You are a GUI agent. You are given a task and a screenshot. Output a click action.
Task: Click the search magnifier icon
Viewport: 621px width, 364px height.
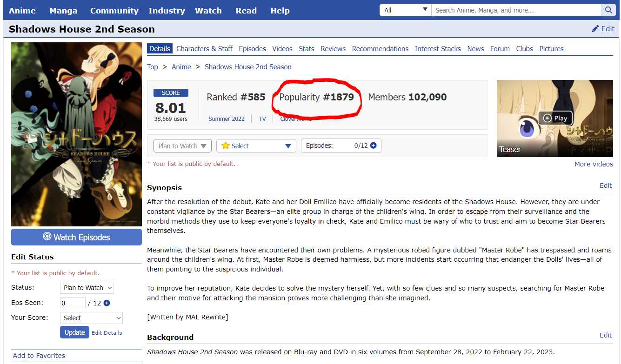608,10
